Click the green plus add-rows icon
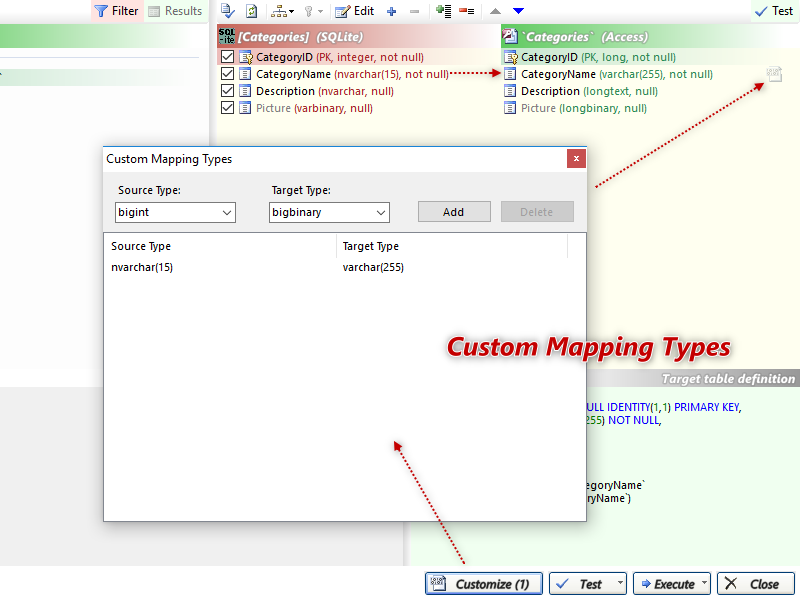 click(443, 11)
